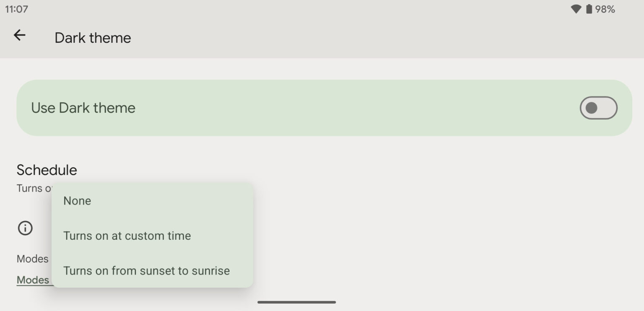Screen dimensions: 644x311
Task: Tap the "Use Dark theme" label
Action: pyautogui.click(x=83, y=108)
